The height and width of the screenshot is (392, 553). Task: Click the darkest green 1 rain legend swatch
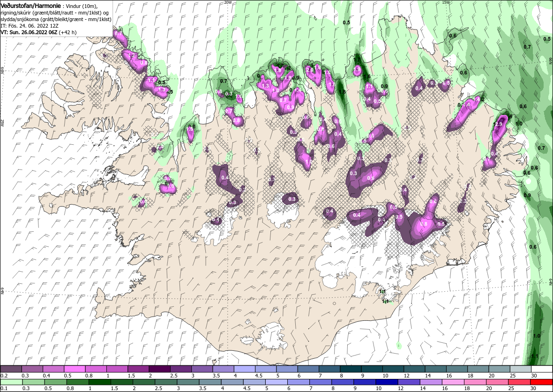(x=99, y=382)
